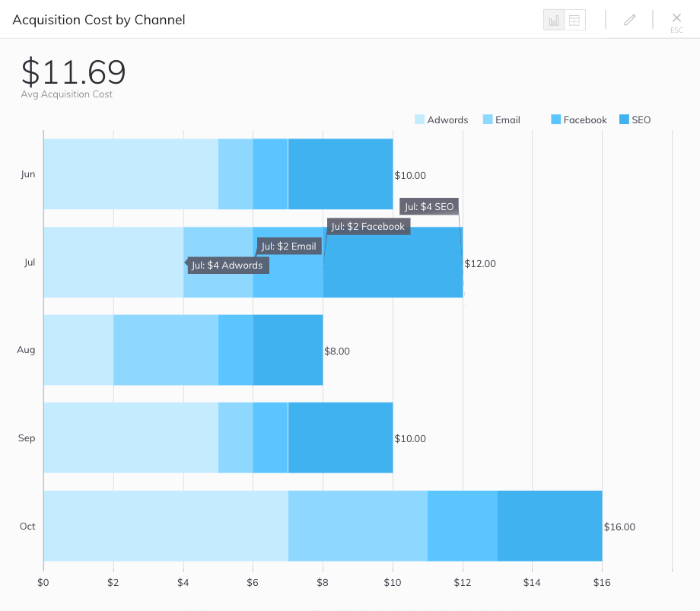Viewport: 700px width, 611px height.
Task: Click the pencil edit icon
Action: pos(629,20)
